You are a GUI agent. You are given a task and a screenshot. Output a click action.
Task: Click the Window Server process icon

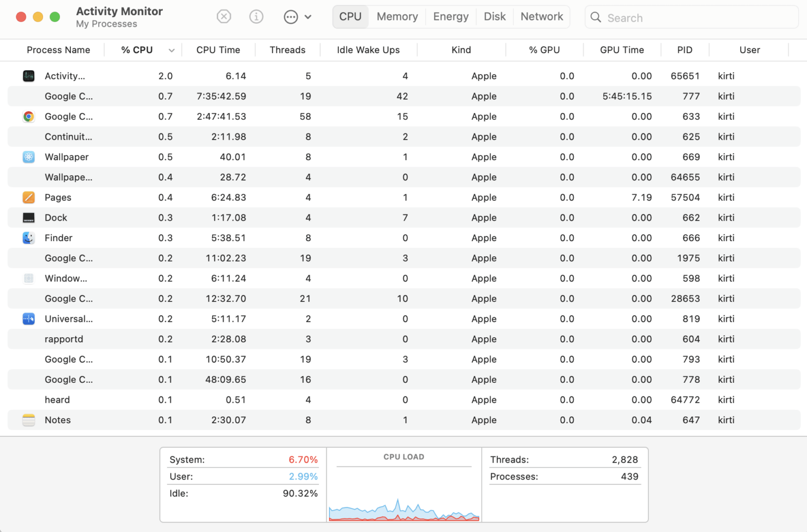(29, 278)
